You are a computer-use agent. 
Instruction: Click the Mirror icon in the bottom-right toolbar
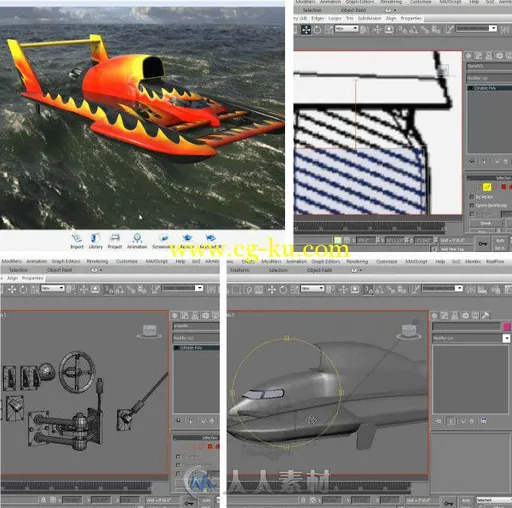pyautogui.click(x=471, y=290)
